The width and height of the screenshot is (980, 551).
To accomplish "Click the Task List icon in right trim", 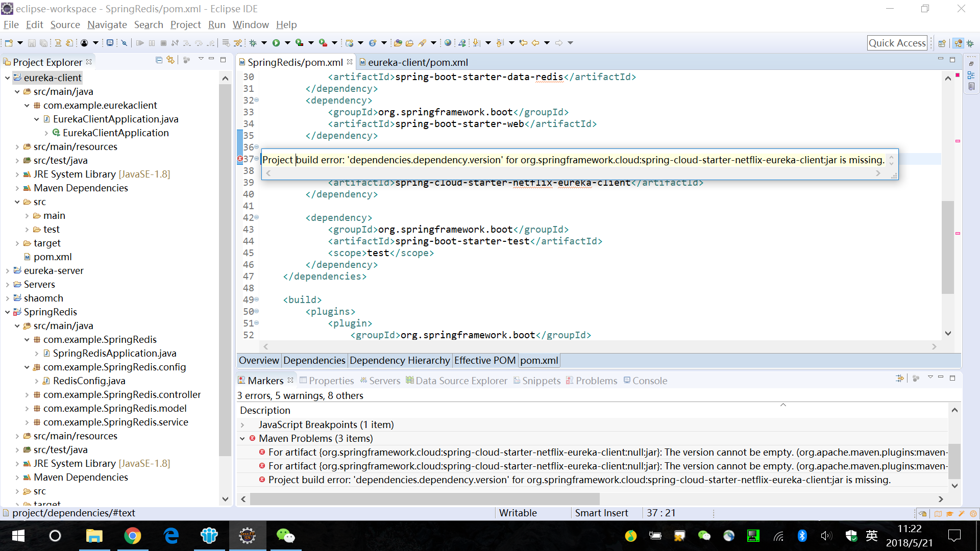I will pos(971,87).
